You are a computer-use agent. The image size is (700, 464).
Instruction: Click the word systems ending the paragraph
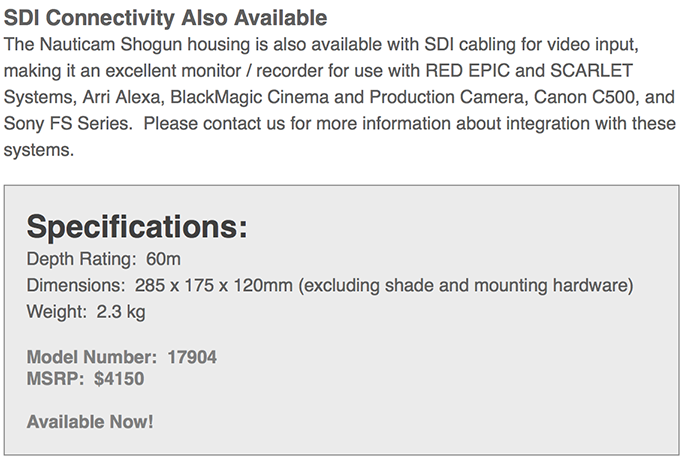(x=36, y=150)
